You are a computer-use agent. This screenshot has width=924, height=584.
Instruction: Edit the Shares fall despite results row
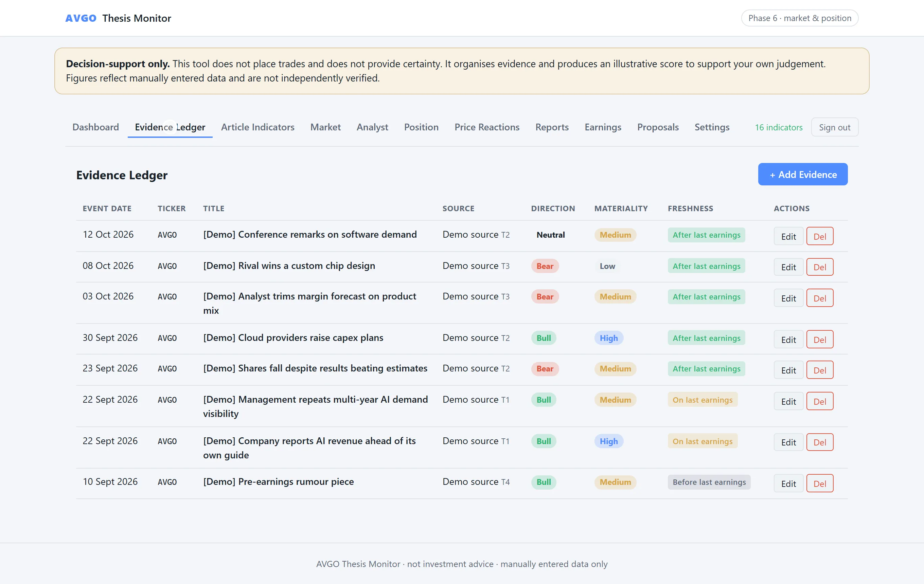click(788, 370)
